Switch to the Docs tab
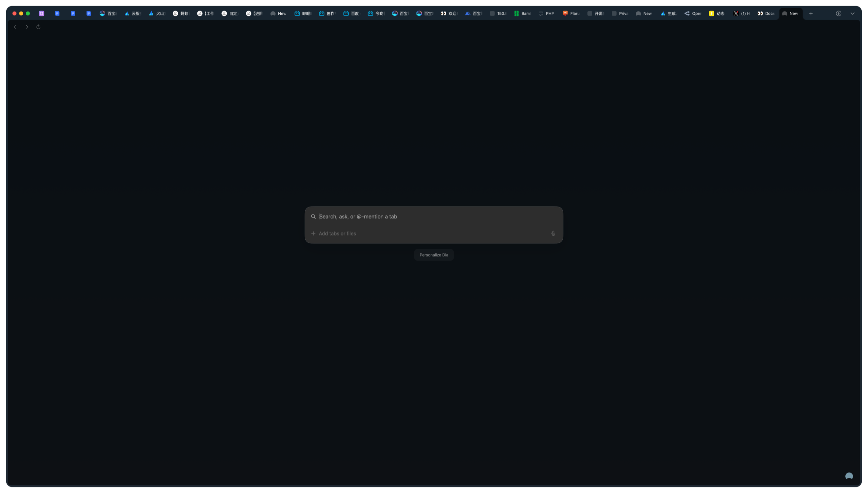This screenshot has width=868, height=493. [766, 13]
